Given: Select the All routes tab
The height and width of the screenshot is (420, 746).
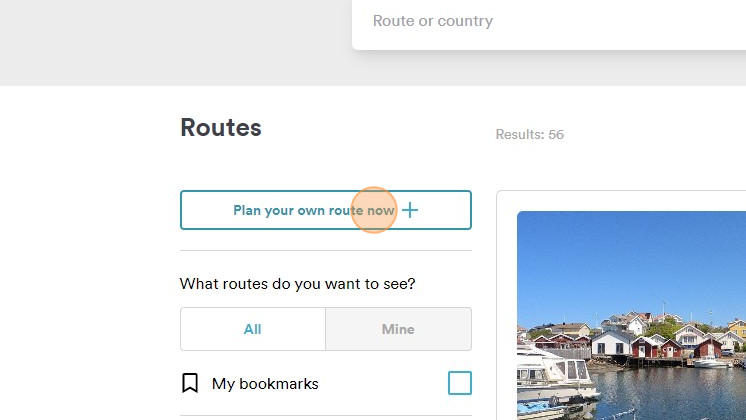Looking at the screenshot, I should coord(253,329).
